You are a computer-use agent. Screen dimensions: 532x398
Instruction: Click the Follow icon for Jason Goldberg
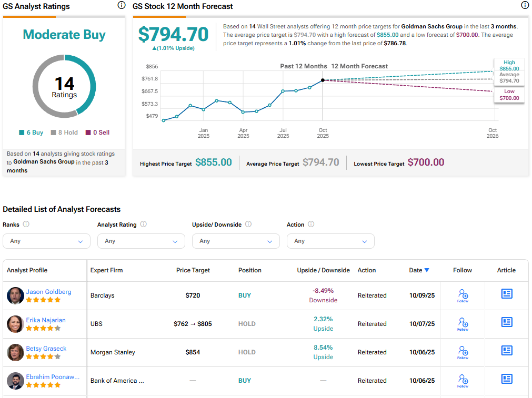point(463,294)
